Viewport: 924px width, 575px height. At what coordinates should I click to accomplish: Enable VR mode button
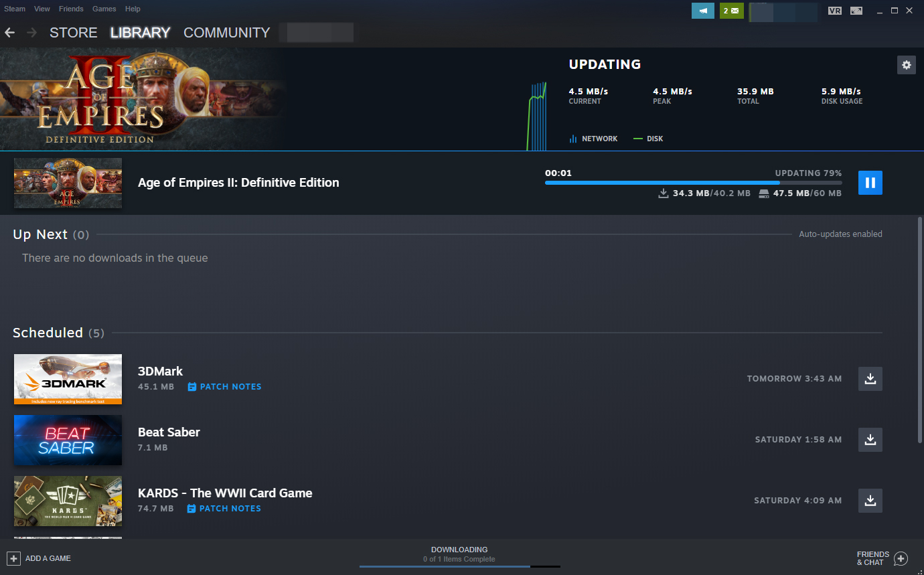(x=834, y=11)
